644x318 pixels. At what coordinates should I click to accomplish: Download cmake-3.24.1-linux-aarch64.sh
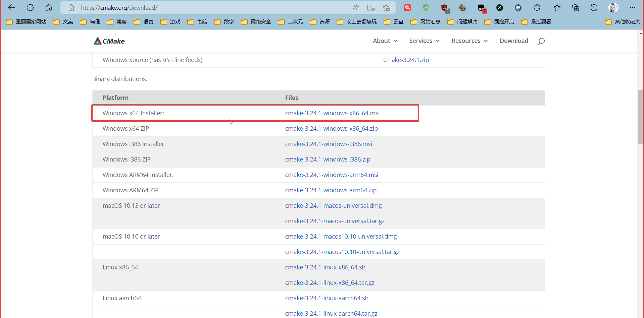(327, 298)
